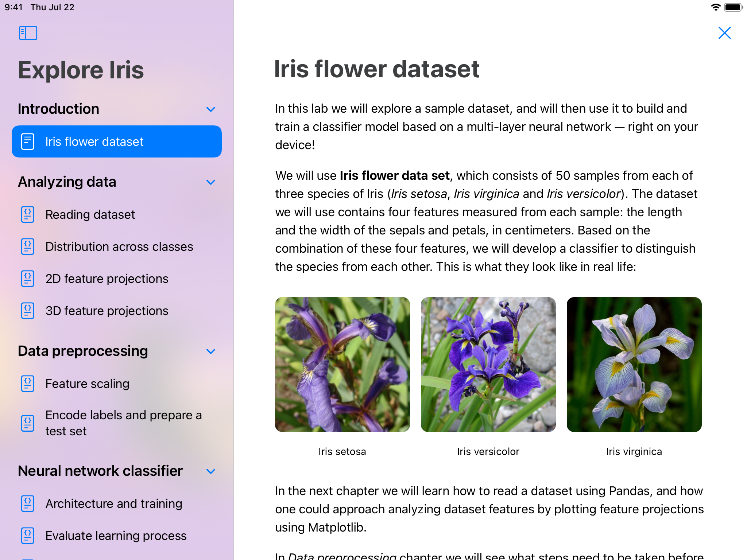Collapse the Analyzing data section chevron
Viewport: 747px width, 560px height.
[x=211, y=182]
